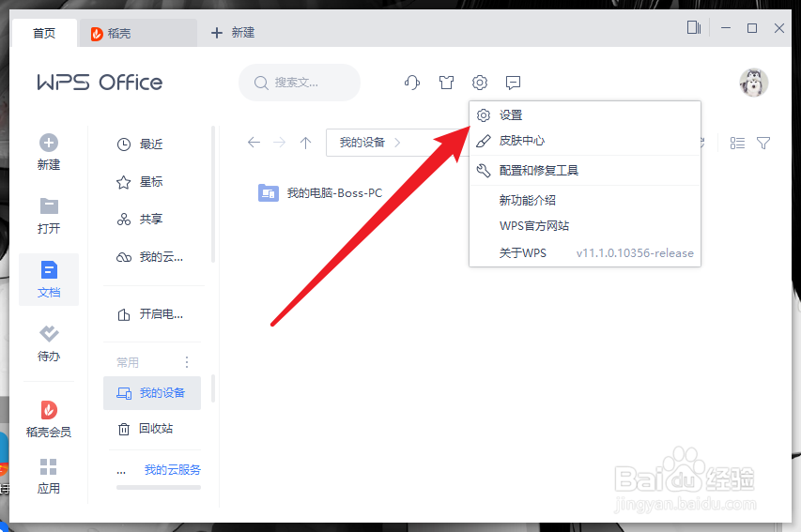
Task: Open 配置和修复工具 menu entry
Action: coord(585,171)
